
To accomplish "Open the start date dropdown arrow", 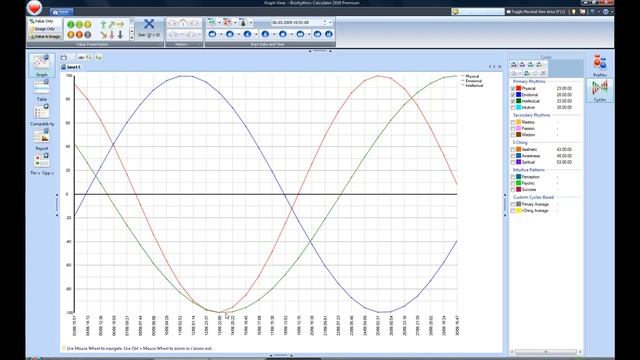I will click(x=330, y=22).
